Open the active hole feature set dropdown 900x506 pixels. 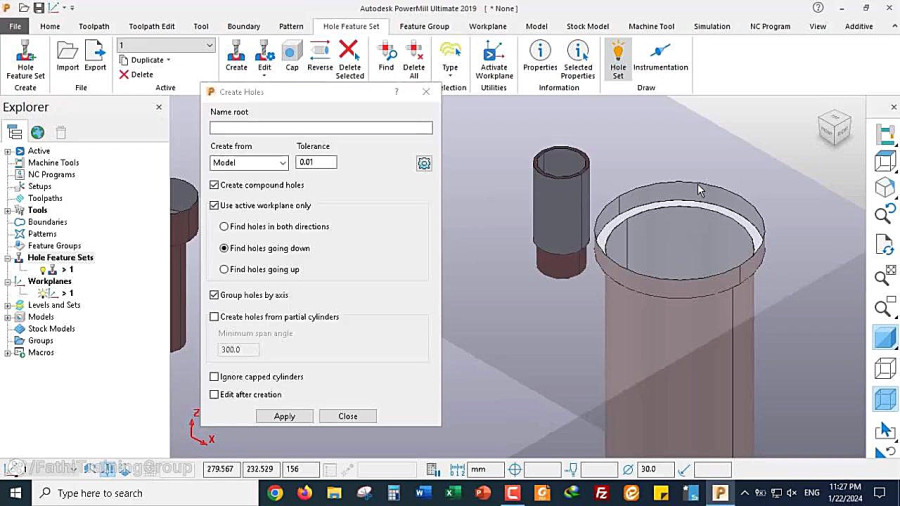[166, 45]
